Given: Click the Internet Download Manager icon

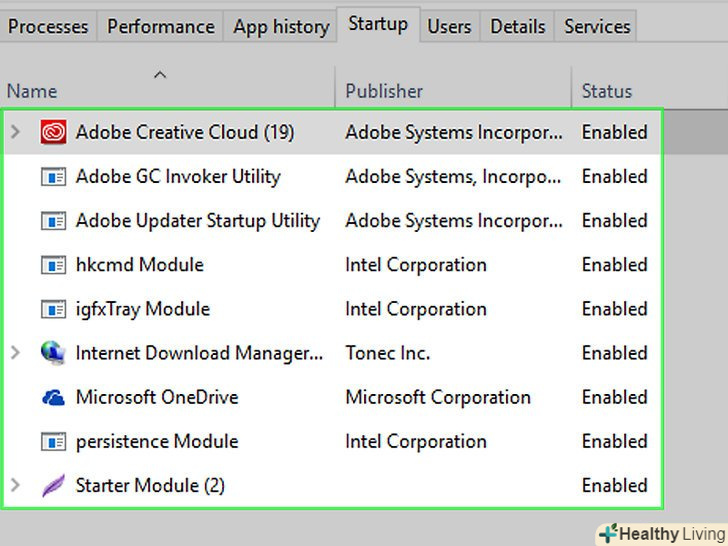Looking at the screenshot, I should [x=53, y=353].
